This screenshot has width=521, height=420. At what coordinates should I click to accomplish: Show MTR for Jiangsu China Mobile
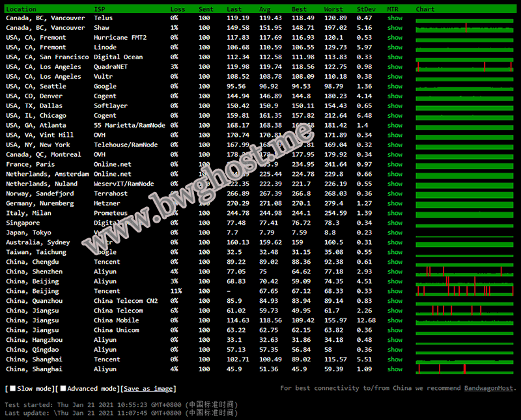tap(395, 320)
